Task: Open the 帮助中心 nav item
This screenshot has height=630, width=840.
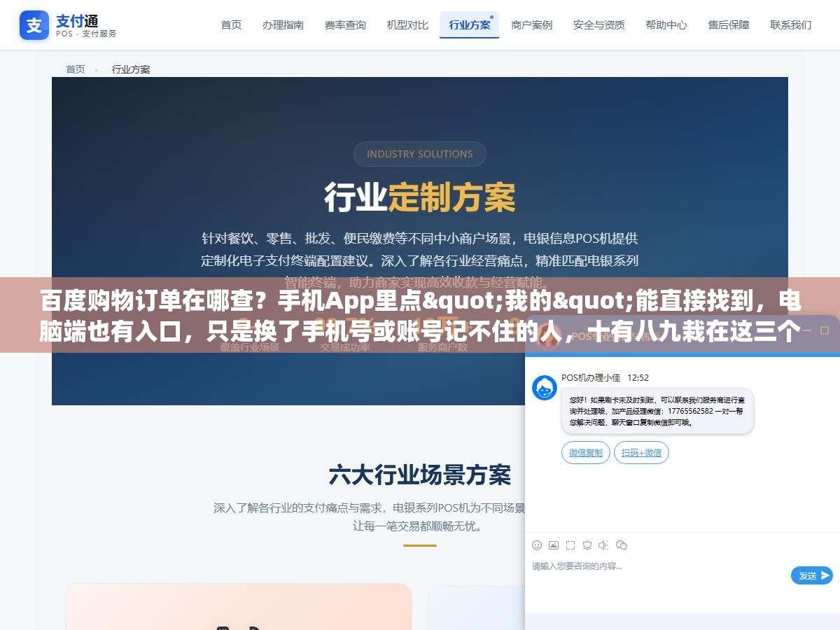Action: (666, 25)
